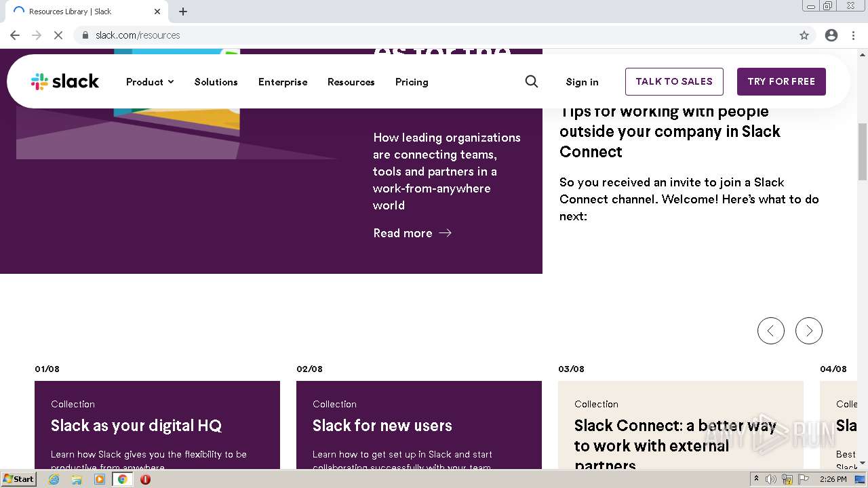
Task: Click the Chrome icon in the taskbar
Action: pyautogui.click(x=123, y=479)
